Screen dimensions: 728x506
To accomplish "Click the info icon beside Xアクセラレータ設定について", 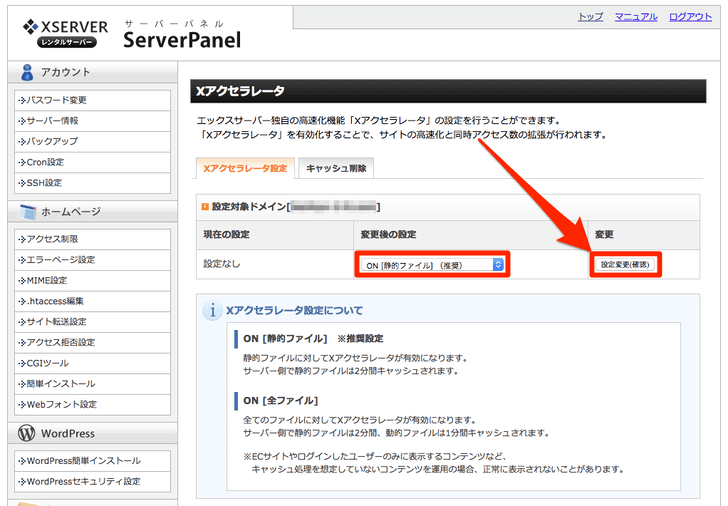I will 212,311.
